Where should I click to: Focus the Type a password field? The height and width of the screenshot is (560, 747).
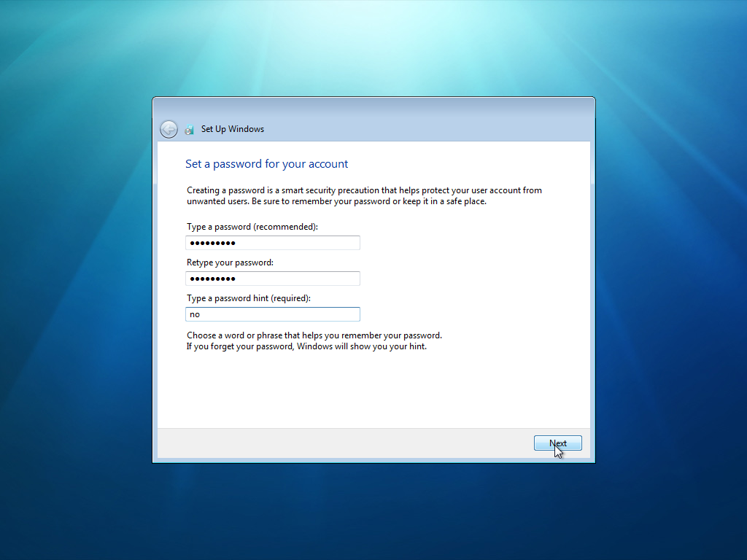click(273, 243)
